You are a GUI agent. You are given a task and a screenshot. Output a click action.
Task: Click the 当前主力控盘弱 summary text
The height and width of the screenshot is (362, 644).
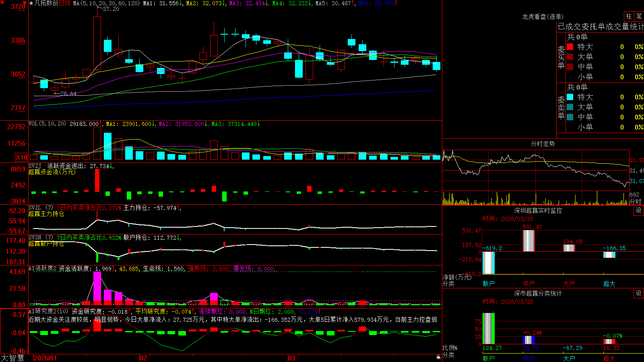[416, 319]
